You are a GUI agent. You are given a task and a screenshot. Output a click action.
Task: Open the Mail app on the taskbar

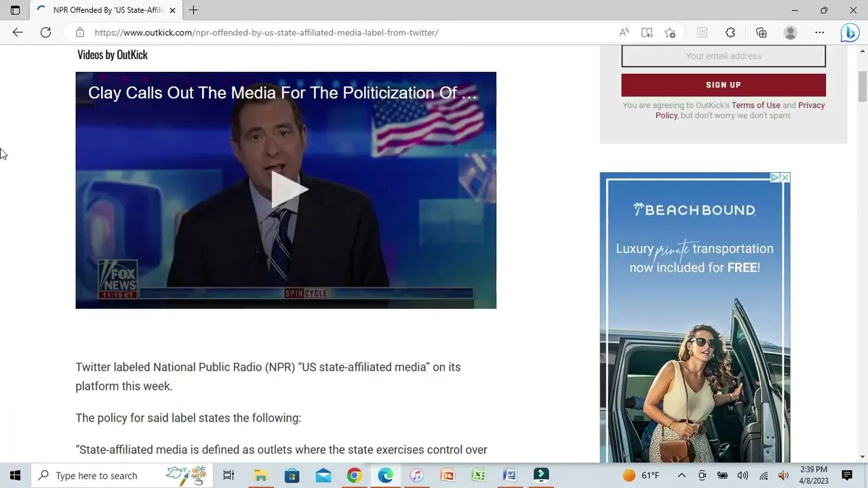(x=323, y=475)
